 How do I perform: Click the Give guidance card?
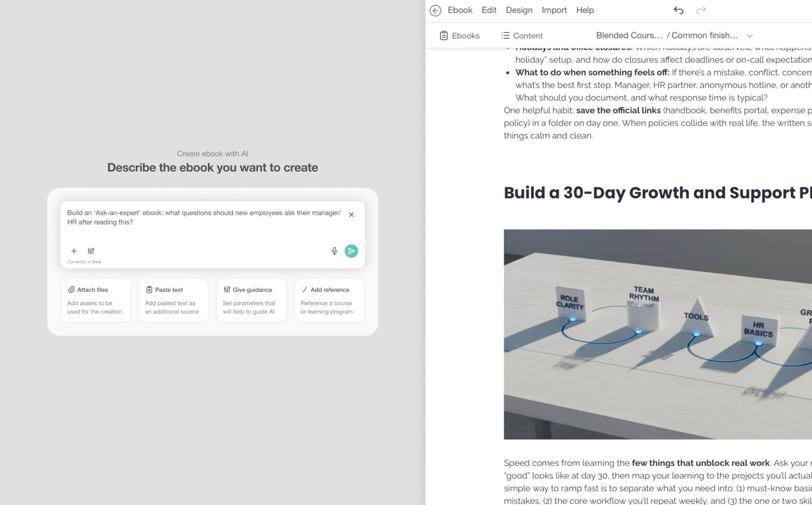(x=251, y=300)
